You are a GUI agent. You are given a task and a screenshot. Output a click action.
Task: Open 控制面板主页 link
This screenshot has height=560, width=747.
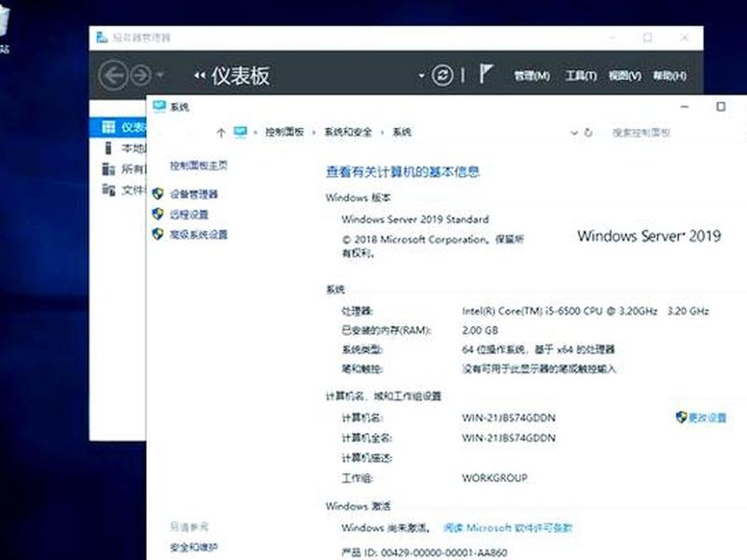pos(199,165)
